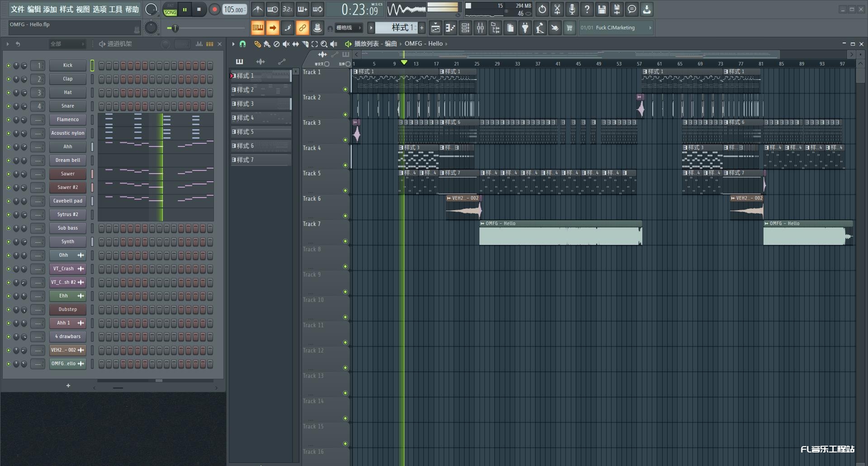
Task: Click the Dubstep channel button
Action: tap(68, 310)
